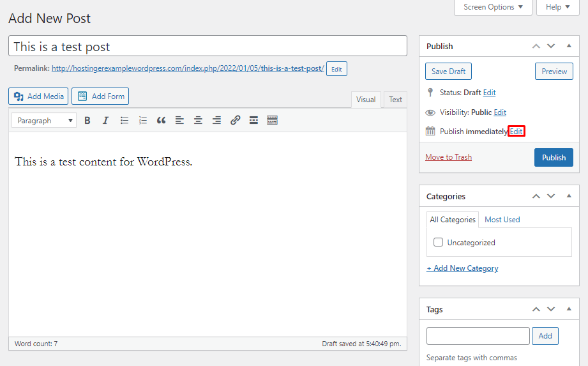
Task: Click the blue Publish button
Action: point(554,157)
